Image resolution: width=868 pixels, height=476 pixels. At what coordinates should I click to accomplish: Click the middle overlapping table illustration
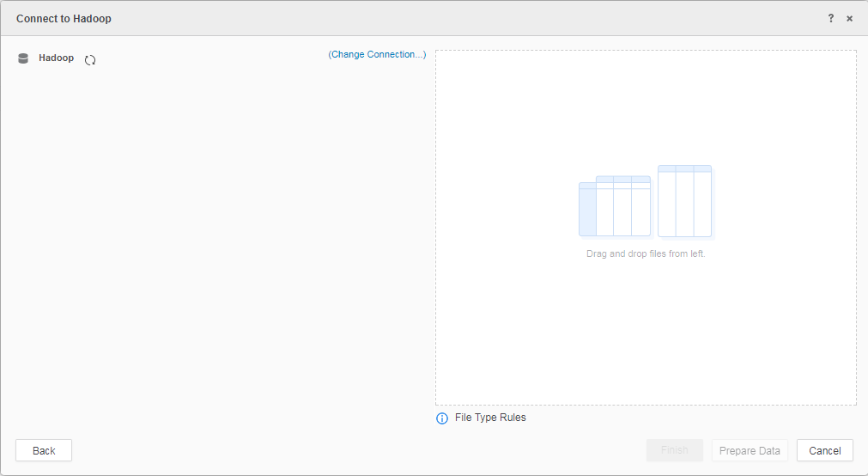point(623,205)
